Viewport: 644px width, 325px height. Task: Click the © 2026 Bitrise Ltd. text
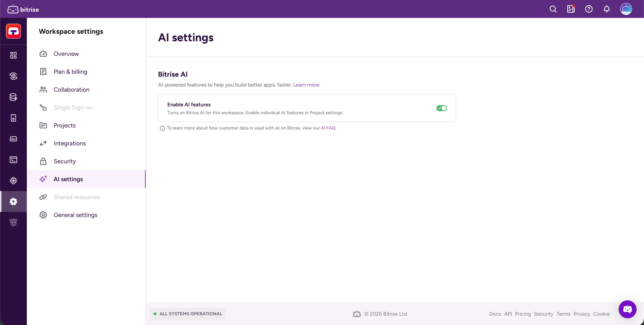tap(386, 314)
